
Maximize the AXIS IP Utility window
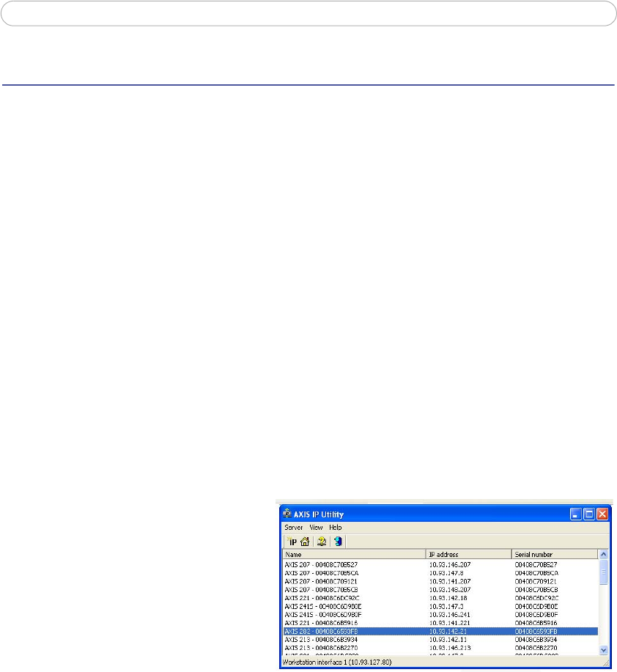(x=589, y=514)
